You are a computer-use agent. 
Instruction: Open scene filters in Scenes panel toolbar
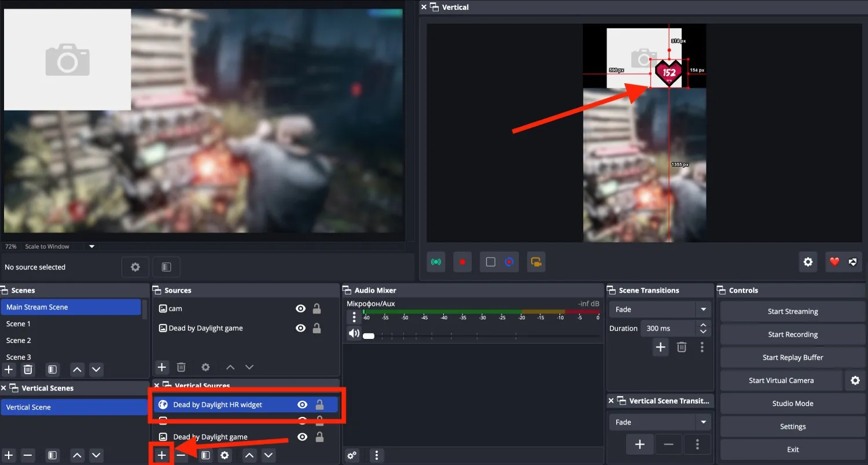pyautogui.click(x=52, y=369)
